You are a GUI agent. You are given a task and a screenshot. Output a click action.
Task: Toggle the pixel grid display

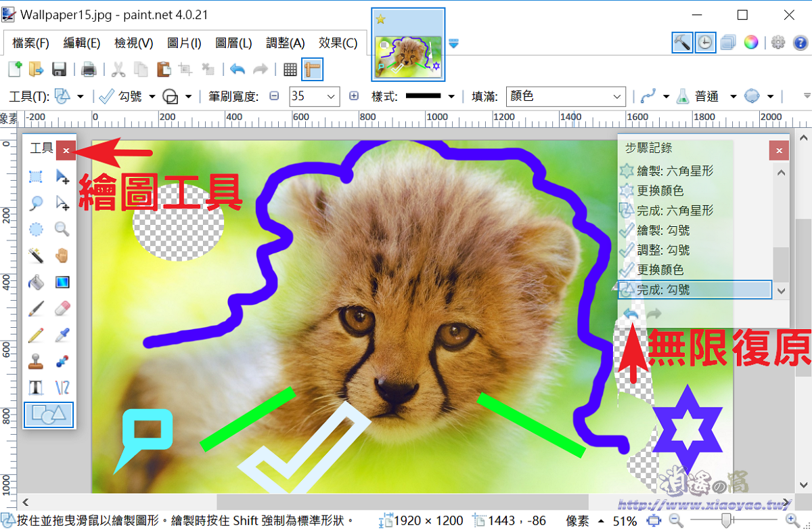click(x=290, y=69)
